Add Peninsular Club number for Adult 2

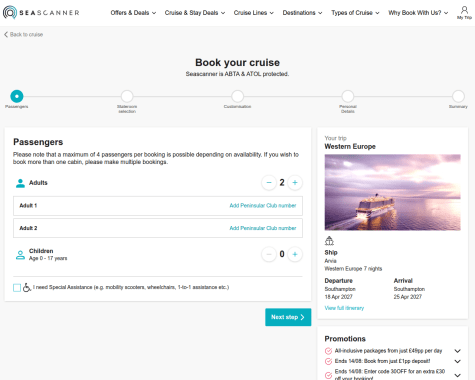point(263,228)
